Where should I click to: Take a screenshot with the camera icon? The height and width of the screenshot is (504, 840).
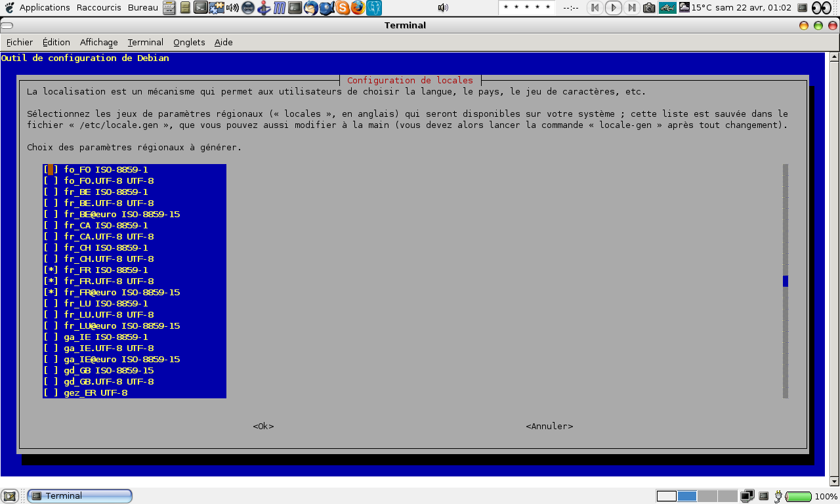649,8
